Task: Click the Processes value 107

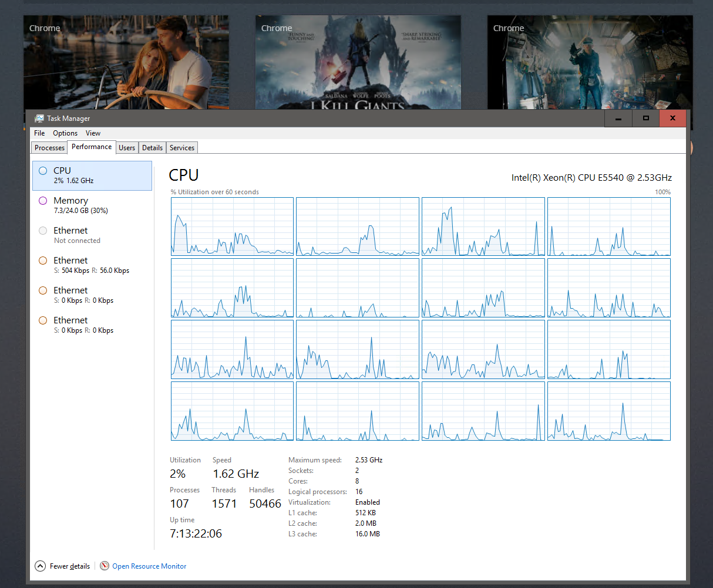Action: (x=180, y=503)
